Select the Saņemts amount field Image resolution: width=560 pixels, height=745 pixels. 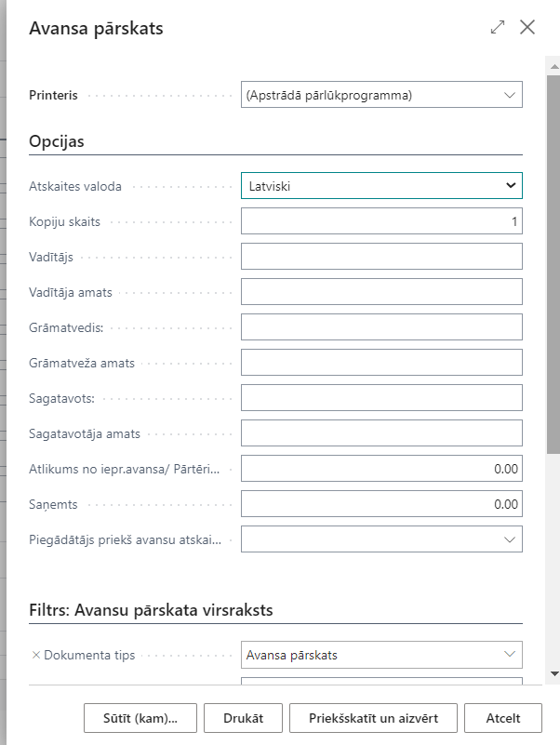coord(381,504)
